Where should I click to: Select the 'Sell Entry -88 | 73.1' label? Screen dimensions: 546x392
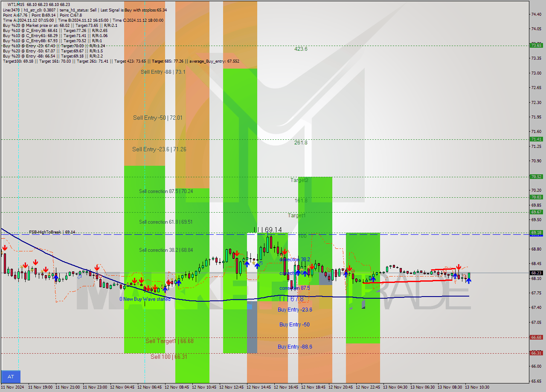click(163, 72)
